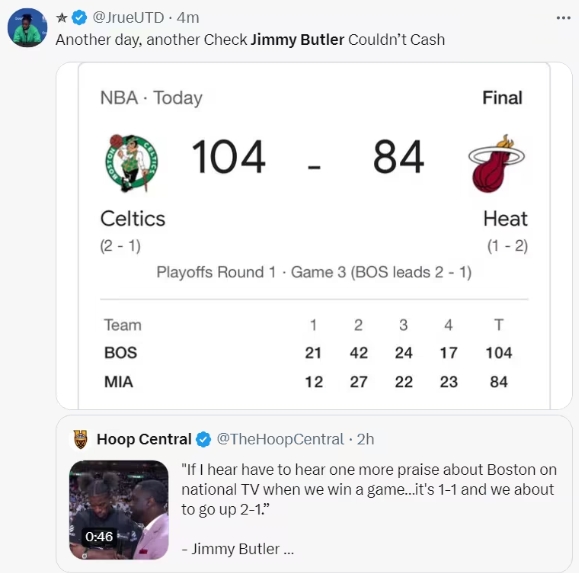Viewport: 579px width, 573px height.
Task: Select the Heat team name
Action: pyautogui.click(x=505, y=219)
